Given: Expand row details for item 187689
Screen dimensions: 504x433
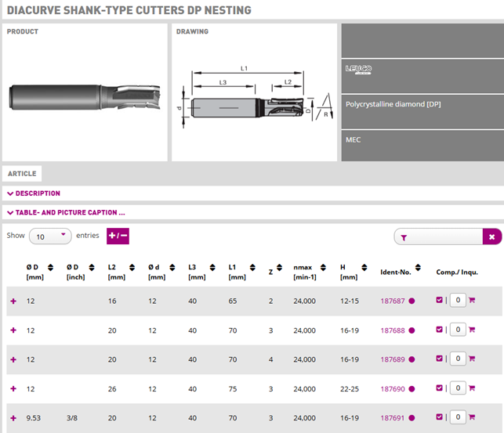Looking at the screenshot, I should [x=13, y=359].
